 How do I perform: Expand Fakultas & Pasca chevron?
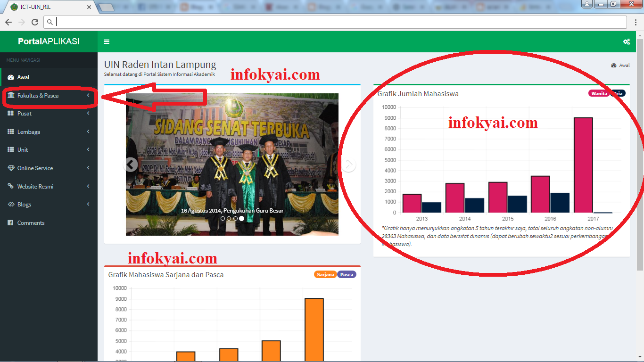(88, 95)
